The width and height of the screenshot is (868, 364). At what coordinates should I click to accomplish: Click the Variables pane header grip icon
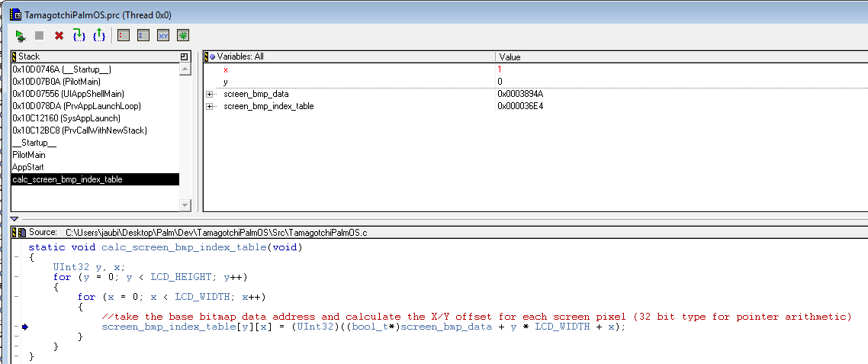click(207, 56)
